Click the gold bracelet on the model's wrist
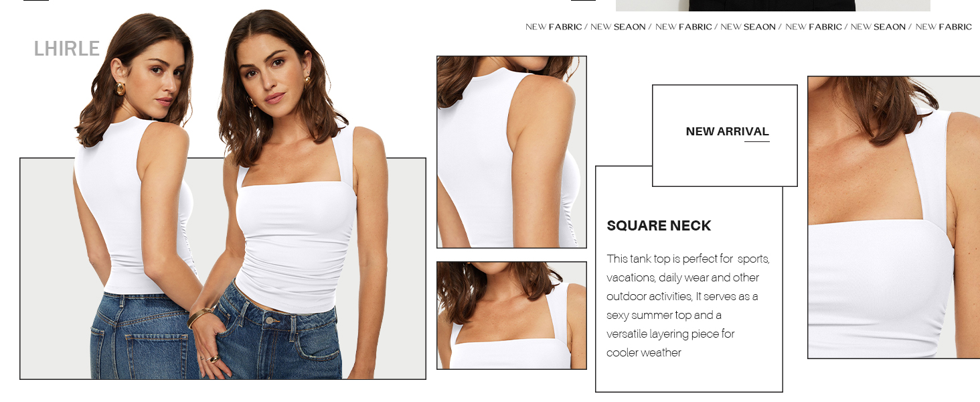Screen dimensions: 980x402 tap(199, 317)
